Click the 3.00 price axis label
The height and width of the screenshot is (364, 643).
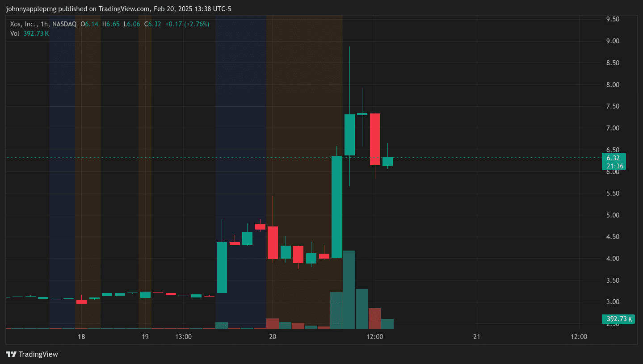(613, 302)
